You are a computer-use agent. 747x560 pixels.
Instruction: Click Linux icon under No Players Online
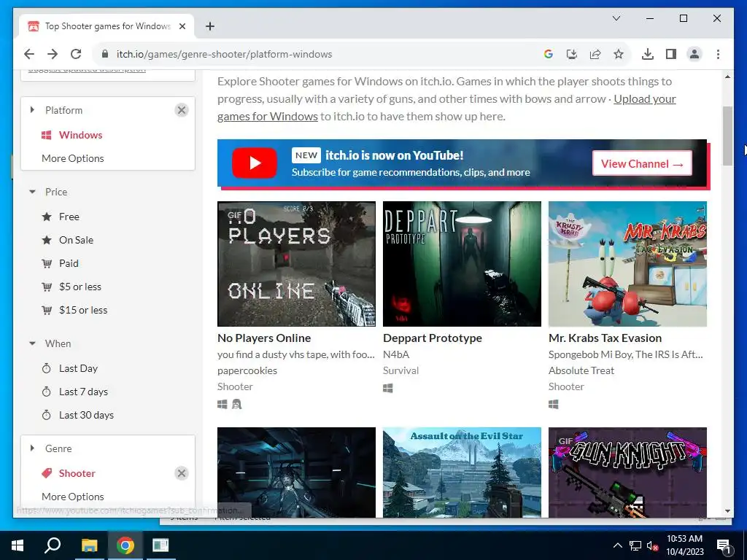(237, 404)
